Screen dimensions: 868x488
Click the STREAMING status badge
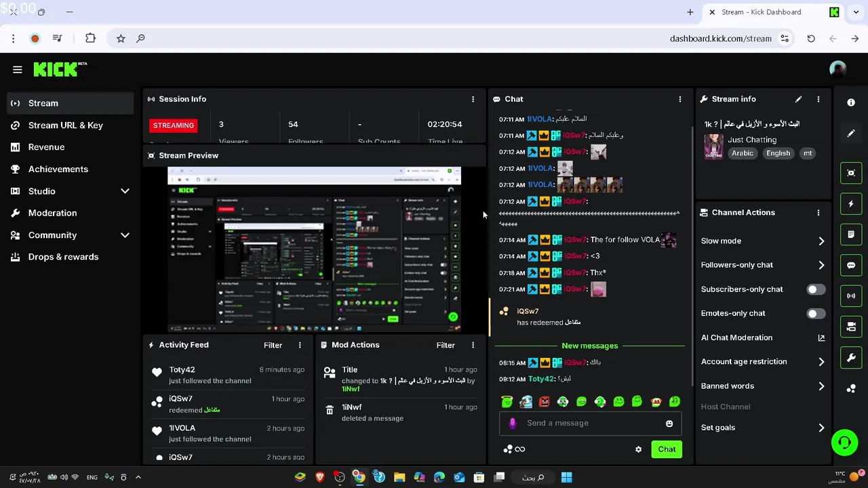pyautogui.click(x=174, y=125)
